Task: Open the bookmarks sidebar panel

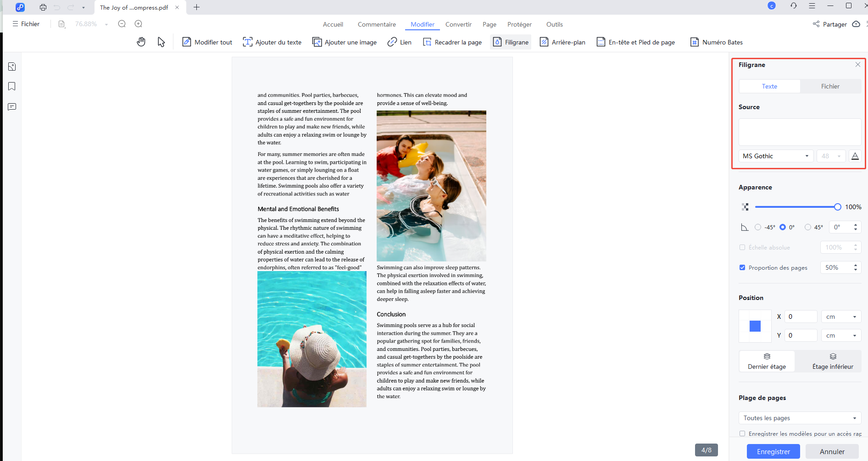Action: tap(12, 87)
